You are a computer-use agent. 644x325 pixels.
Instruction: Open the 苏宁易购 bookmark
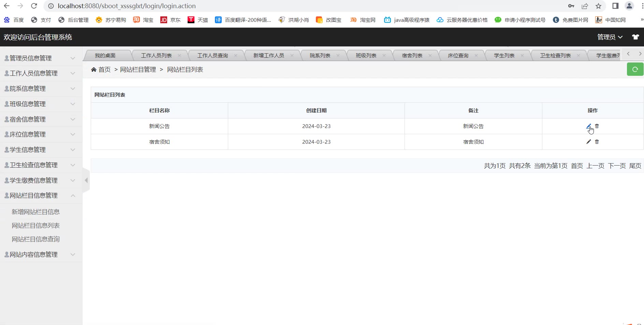(111, 20)
